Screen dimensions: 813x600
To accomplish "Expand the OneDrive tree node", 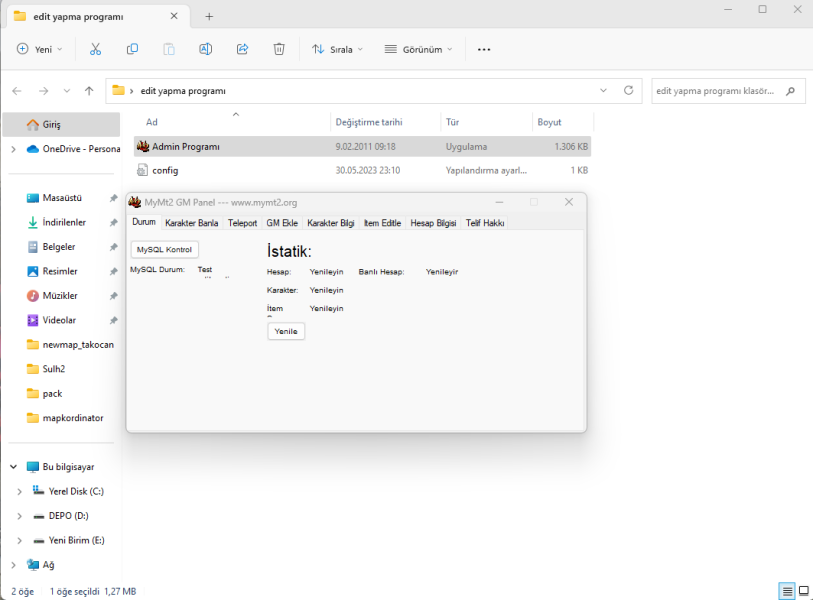I will click(13, 149).
